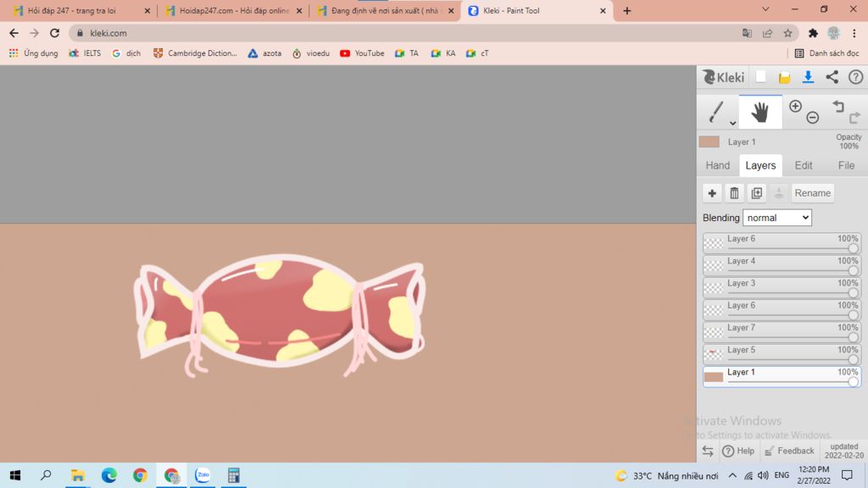Open brush tool dropdown arrow
The width and height of the screenshot is (868, 488).
732,123
